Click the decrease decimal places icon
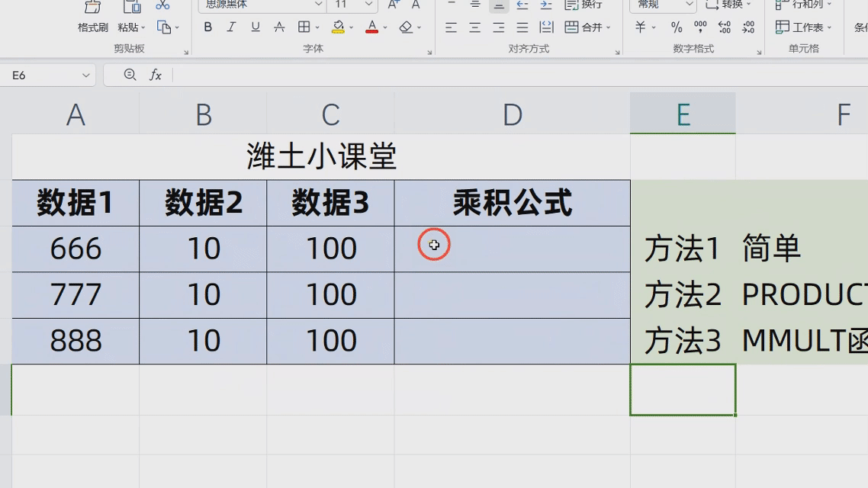The image size is (868, 488). [748, 27]
